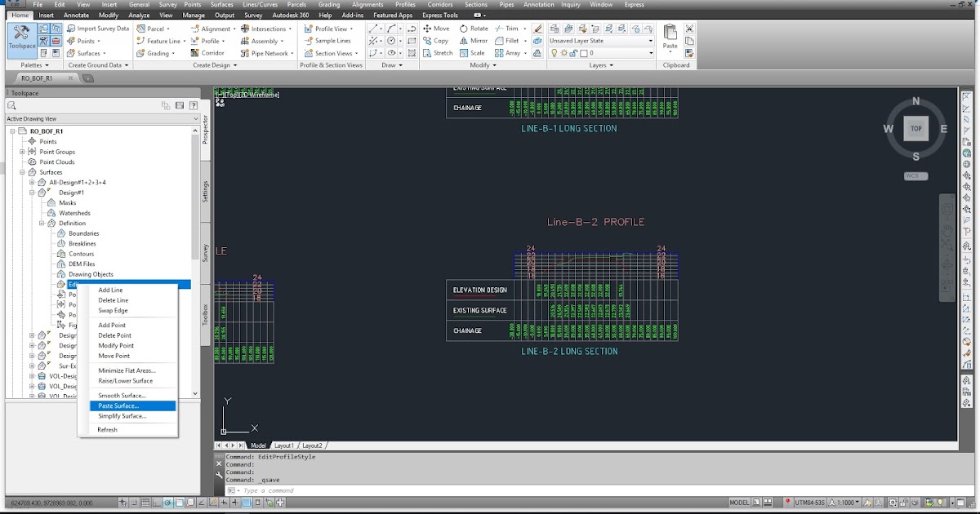
Task: Click the Sample Lines icon
Action: pos(308,40)
